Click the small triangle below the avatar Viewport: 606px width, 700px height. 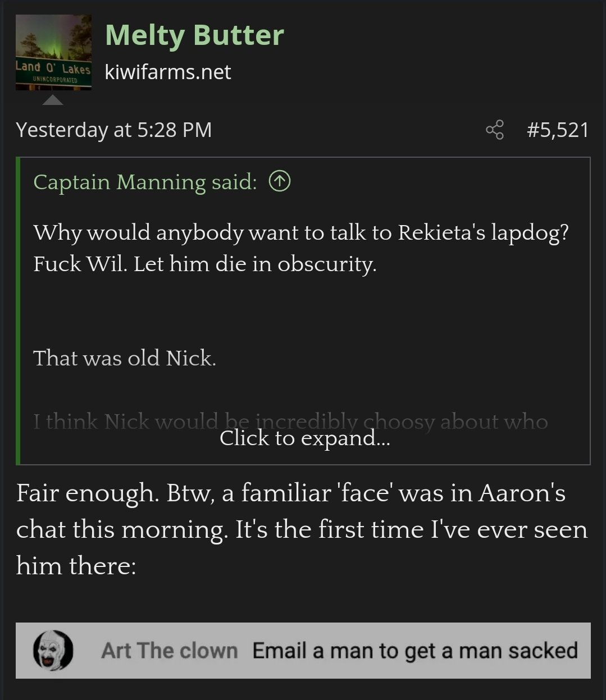click(x=53, y=100)
